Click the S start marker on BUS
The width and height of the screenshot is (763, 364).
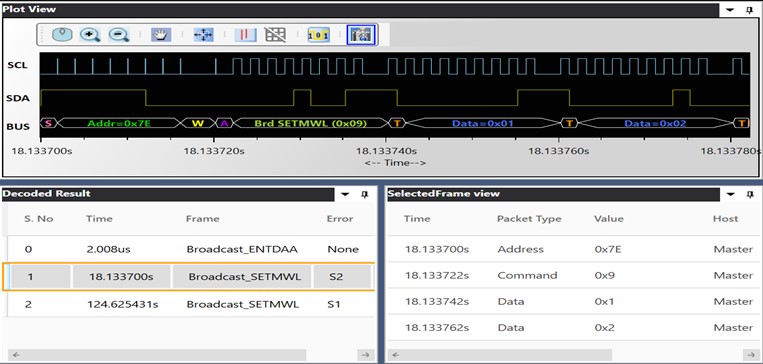pos(48,123)
